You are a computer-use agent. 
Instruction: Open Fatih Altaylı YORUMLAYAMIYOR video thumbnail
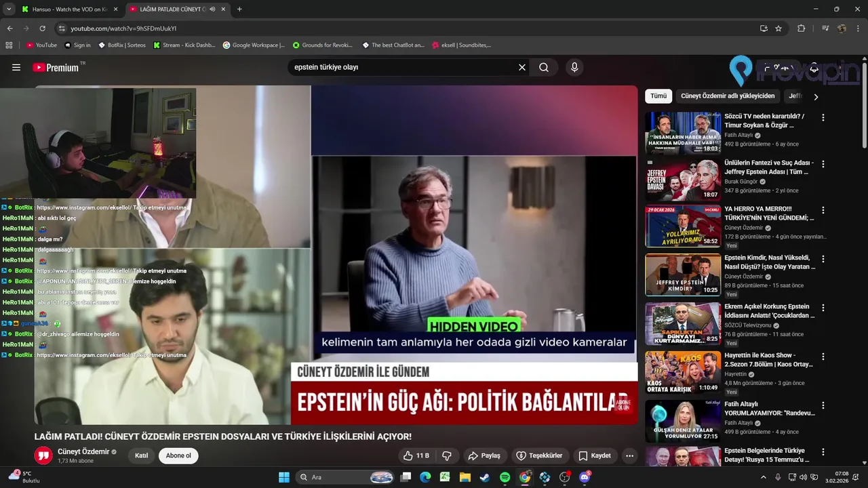click(x=683, y=421)
